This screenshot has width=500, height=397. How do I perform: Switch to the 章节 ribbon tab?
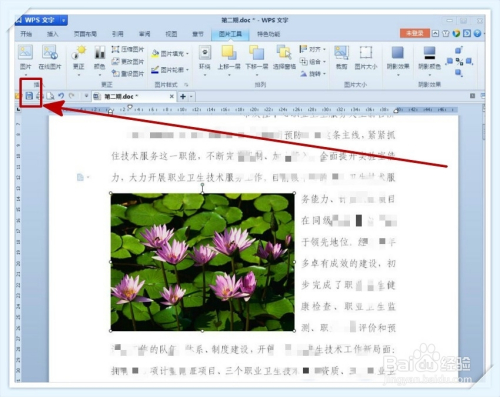click(198, 34)
